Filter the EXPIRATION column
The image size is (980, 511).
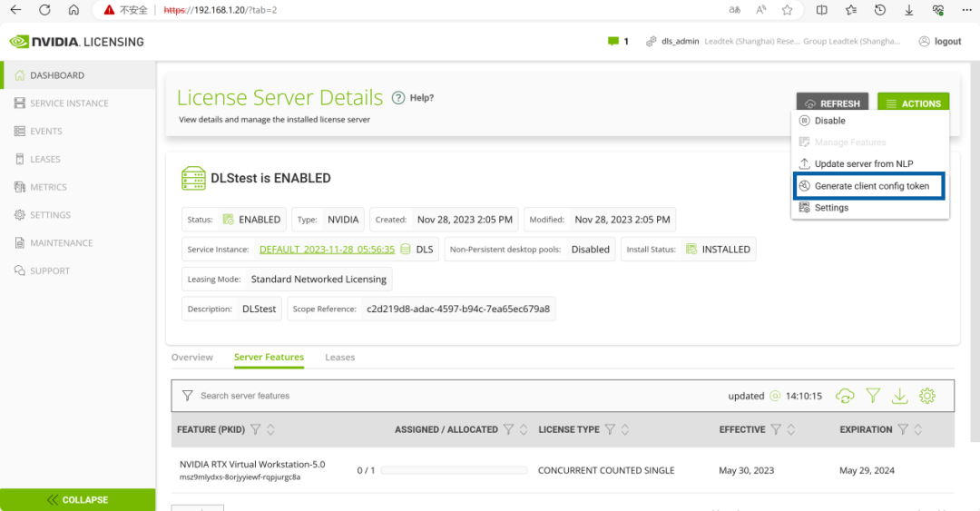(903, 429)
